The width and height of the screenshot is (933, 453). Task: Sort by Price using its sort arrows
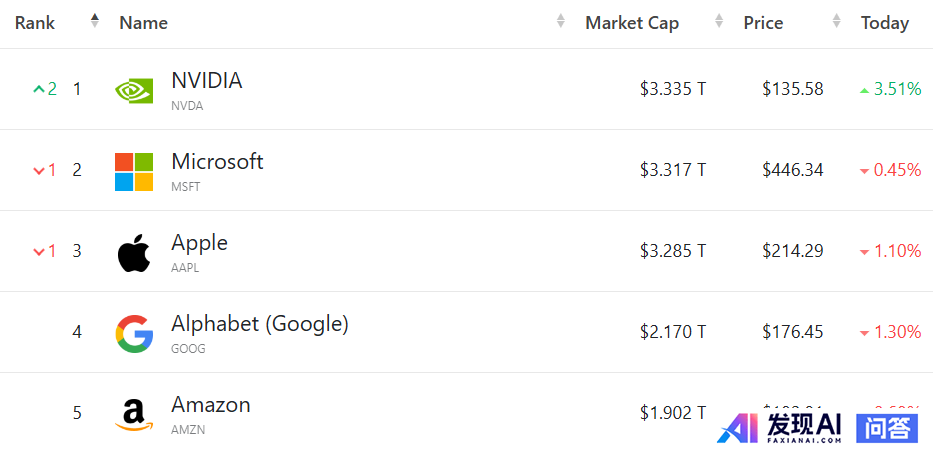[837, 21]
